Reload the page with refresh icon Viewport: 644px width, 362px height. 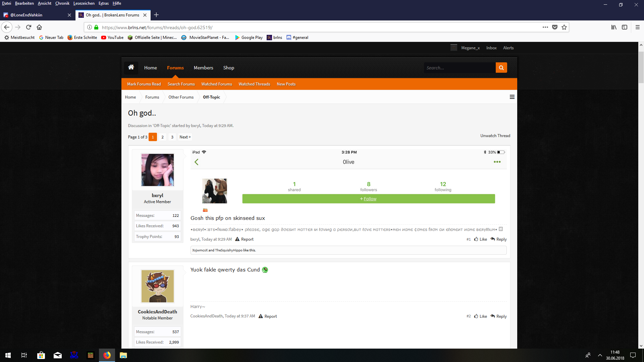pyautogui.click(x=29, y=27)
